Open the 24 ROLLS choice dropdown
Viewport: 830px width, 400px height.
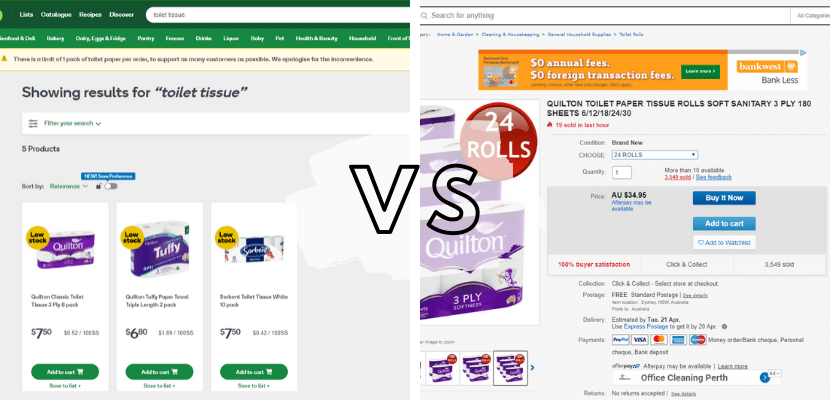point(655,155)
